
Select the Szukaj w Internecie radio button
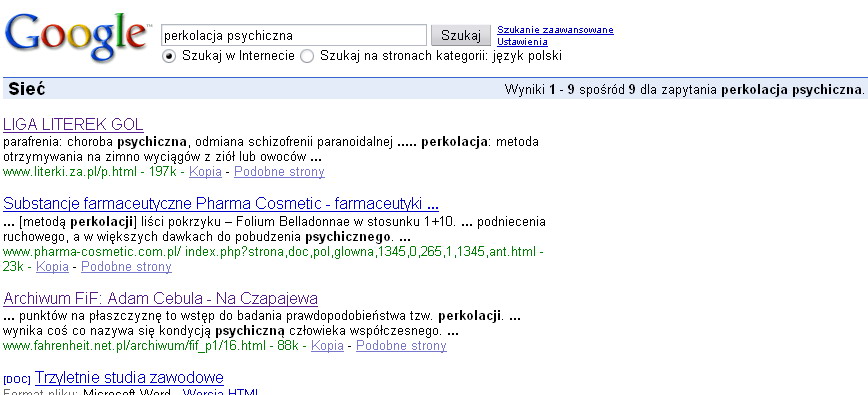(169, 56)
